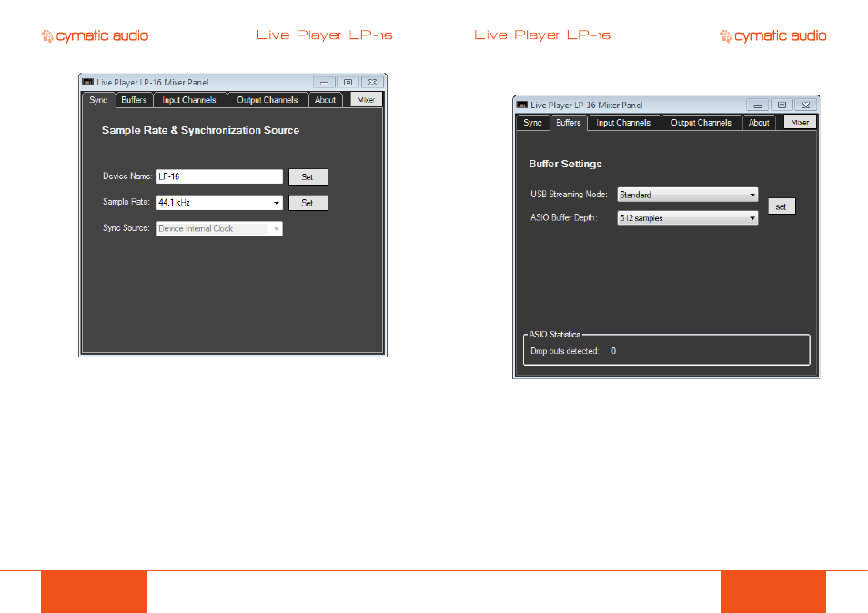Open Sync tab in left Mixer Panel
The width and height of the screenshot is (868, 613).
(x=98, y=100)
